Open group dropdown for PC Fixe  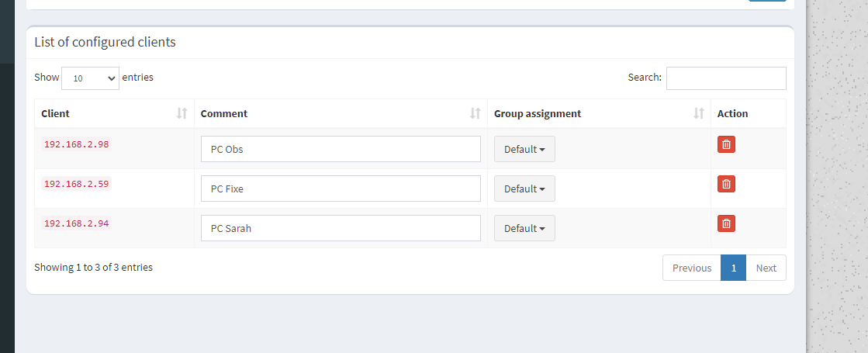tap(524, 189)
